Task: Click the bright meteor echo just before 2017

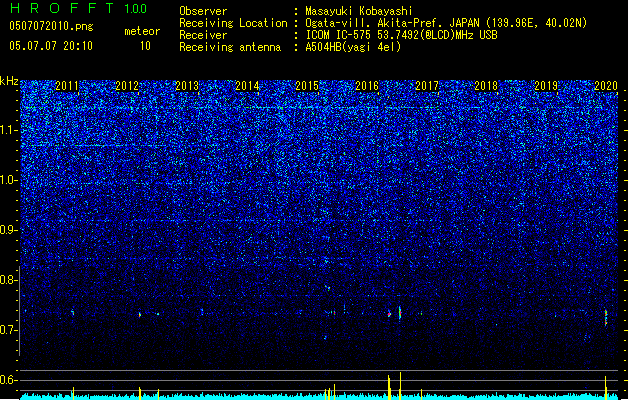Action: [400, 313]
